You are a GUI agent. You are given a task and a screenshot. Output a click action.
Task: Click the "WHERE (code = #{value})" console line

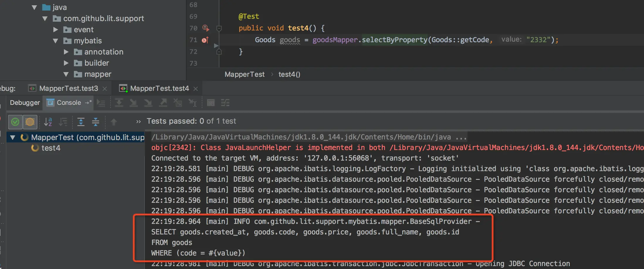pyautogui.click(x=198, y=253)
